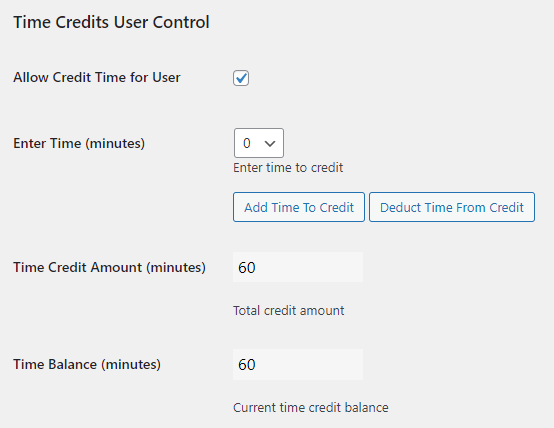Click the 60 value in Time Credit Amount
Screen dimensions: 554x428
click(247, 268)
